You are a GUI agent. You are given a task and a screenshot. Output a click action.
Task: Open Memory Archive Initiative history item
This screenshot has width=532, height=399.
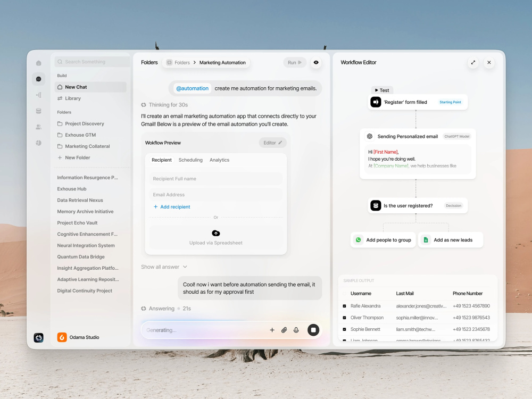coord(85,211)
